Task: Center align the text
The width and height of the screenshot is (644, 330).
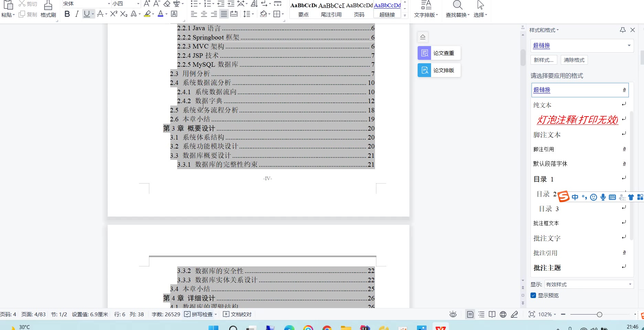Action: (x=204, y=14)
